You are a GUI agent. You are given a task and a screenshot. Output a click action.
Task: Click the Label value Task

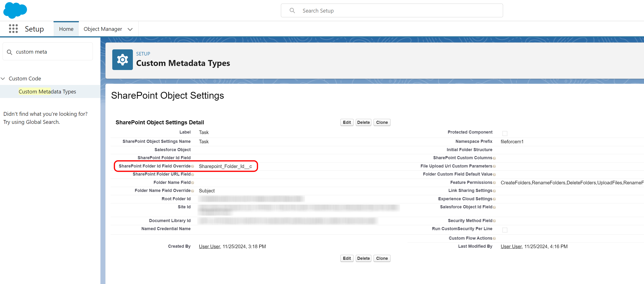pyautogui.click(x=203, y=132)
